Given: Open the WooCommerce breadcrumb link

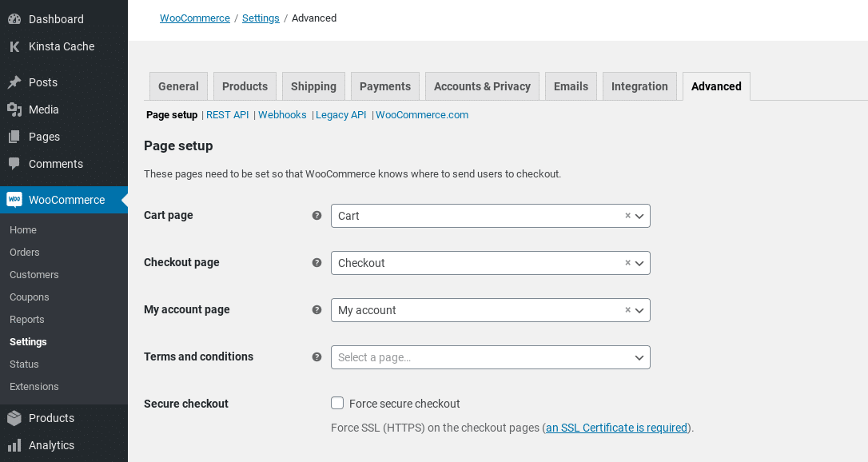Looking at the screenshot, I should tap(194, 18).
